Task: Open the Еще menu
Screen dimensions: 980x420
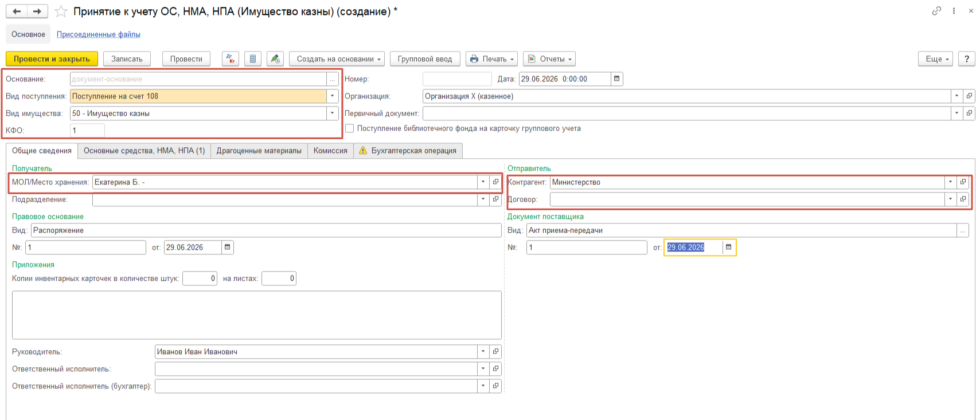Action: (x=936, y=59)
